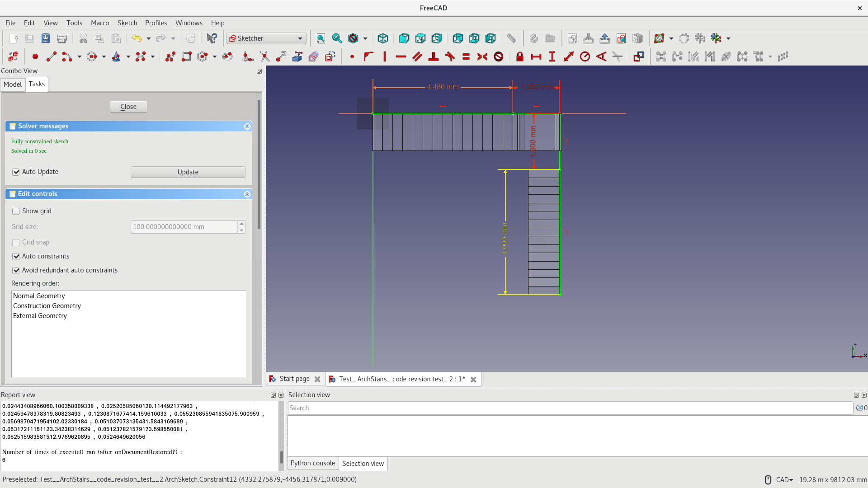
Task: Switch to isometric view icon
Action: tap(382, 38)
